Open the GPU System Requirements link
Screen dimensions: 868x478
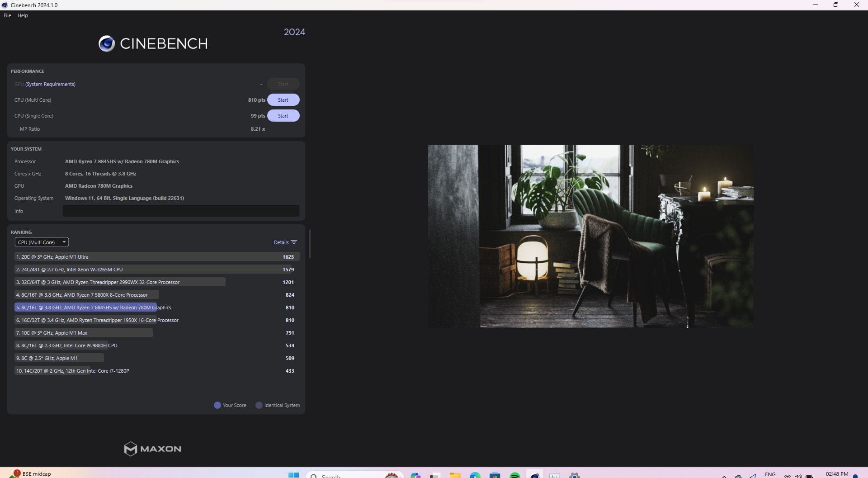point(50,84)
